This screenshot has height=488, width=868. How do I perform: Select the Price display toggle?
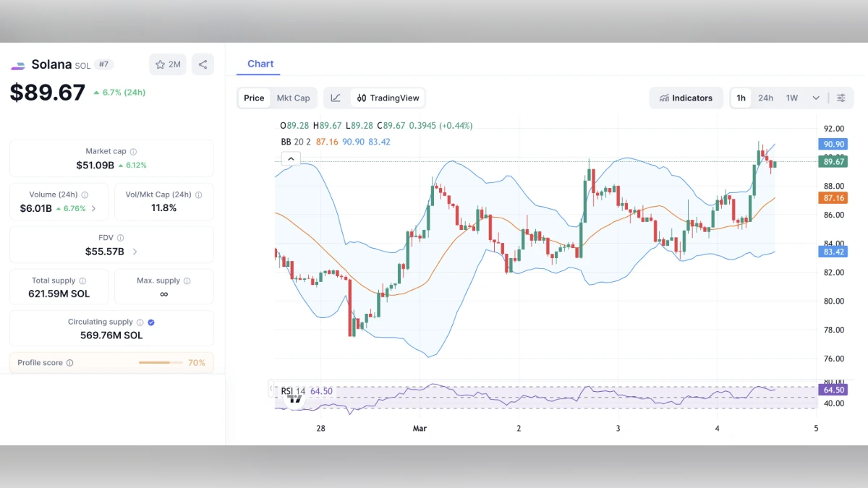point(254,98)
